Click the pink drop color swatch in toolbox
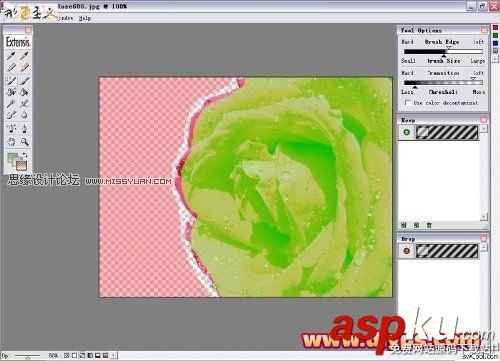This screenshot has height=361, width=500. pyautogui.click(x=22, y=165)
